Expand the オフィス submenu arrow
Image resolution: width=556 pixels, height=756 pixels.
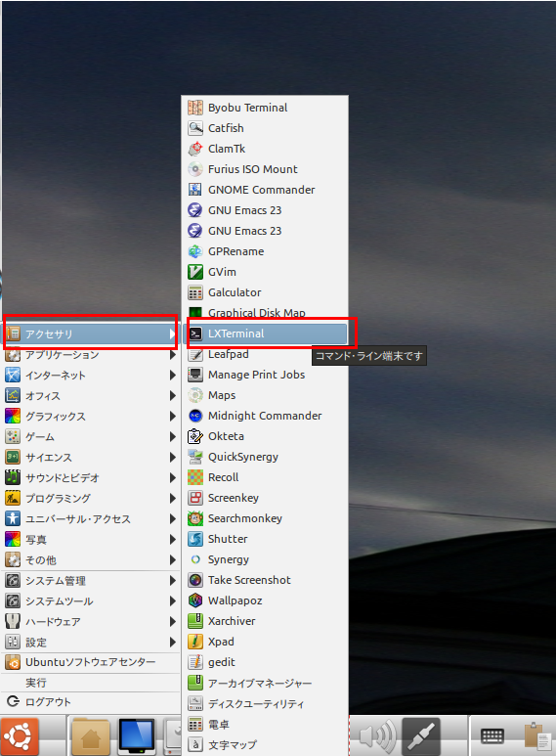coord(173,396)
